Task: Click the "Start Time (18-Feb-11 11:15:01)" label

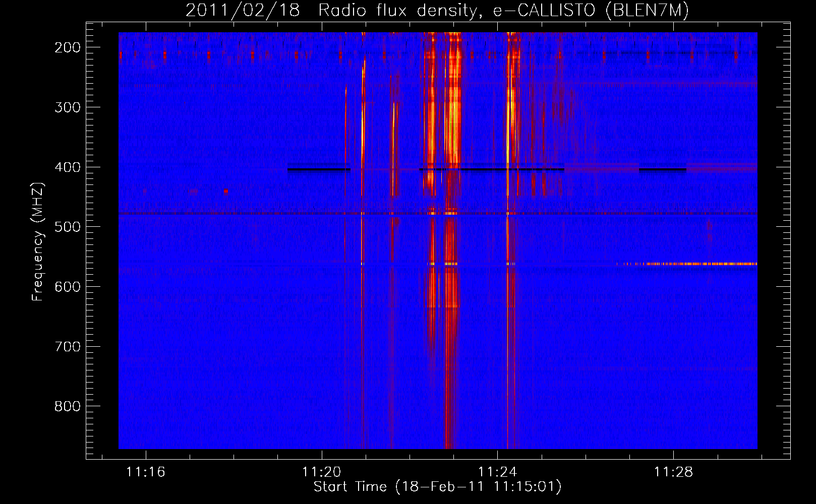Action: pos(437,487)
